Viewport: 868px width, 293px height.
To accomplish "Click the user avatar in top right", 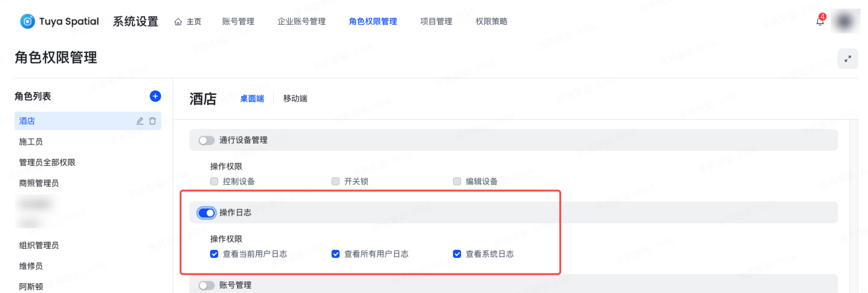I will point(845,21).
